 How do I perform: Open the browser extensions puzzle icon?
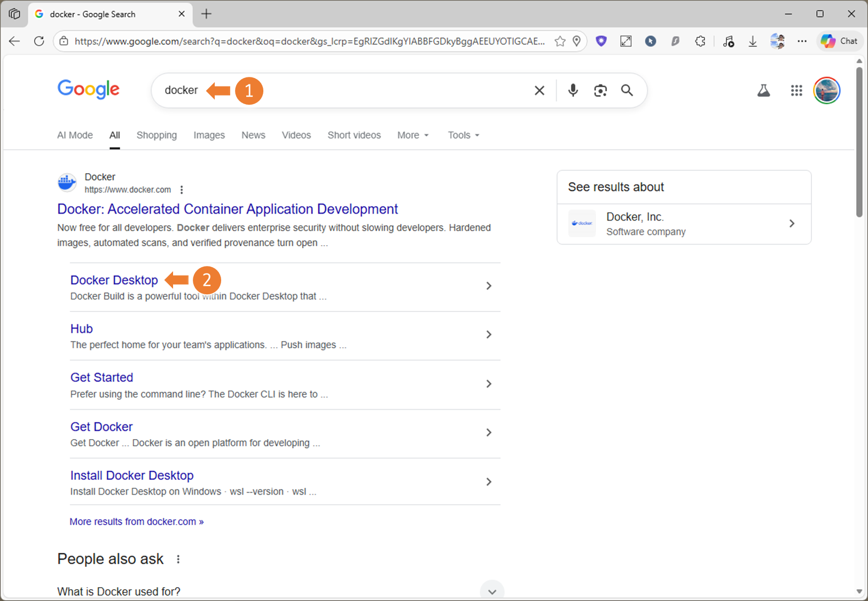coord(700,41)
